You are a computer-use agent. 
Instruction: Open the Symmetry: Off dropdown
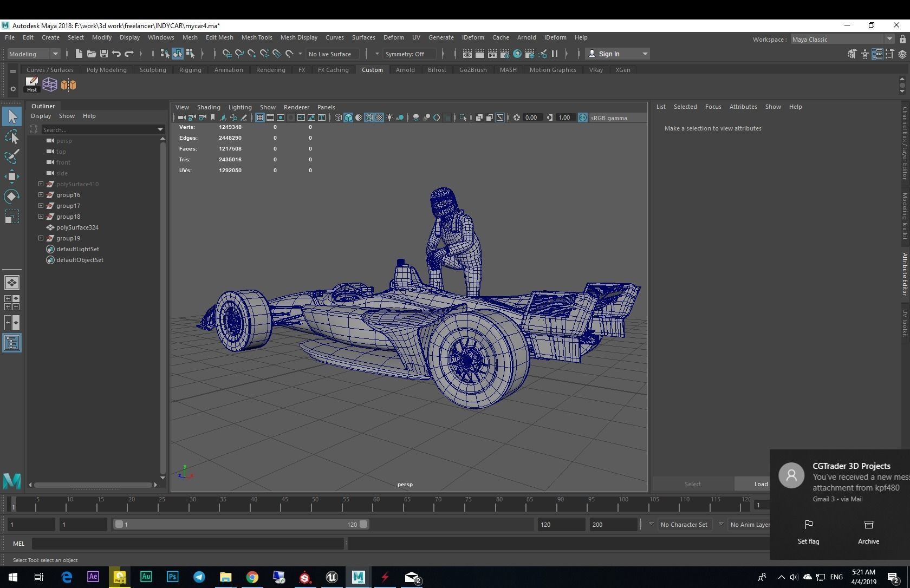[x=409, y=54]
